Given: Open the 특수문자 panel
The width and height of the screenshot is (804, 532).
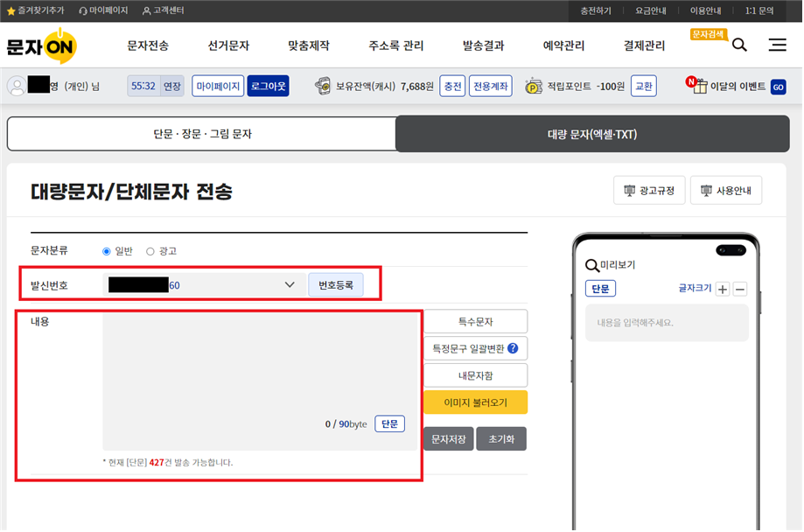Looking at the screenshot, I should (475, 322).
